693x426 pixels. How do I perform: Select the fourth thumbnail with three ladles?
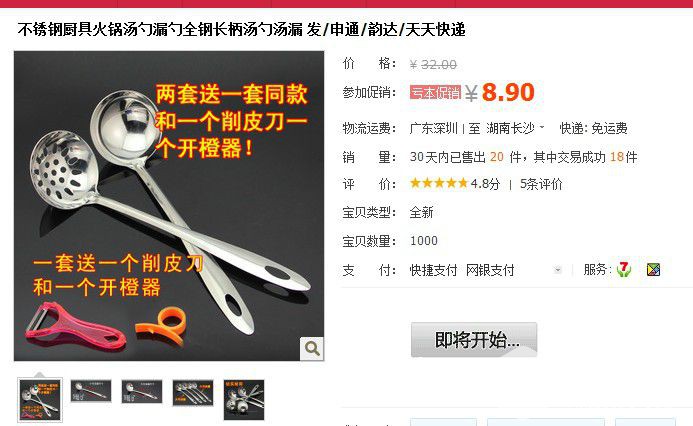[193, 392]
